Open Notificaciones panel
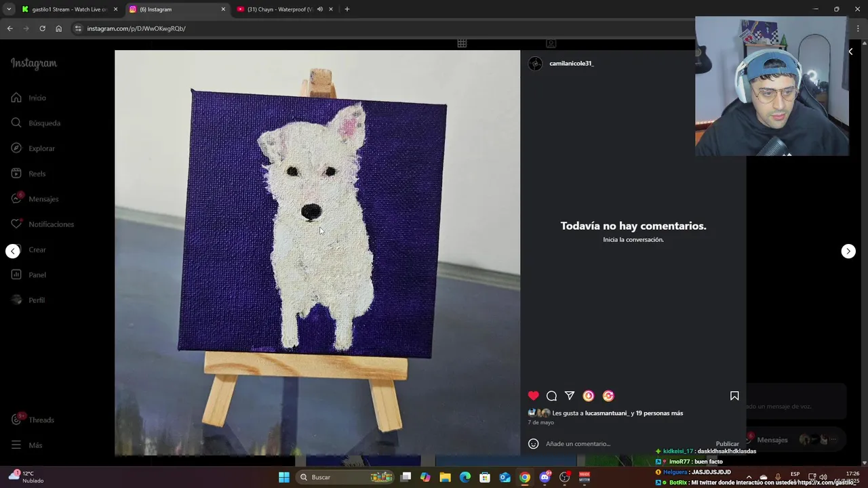The image size is (868, 488). [42, 224]
